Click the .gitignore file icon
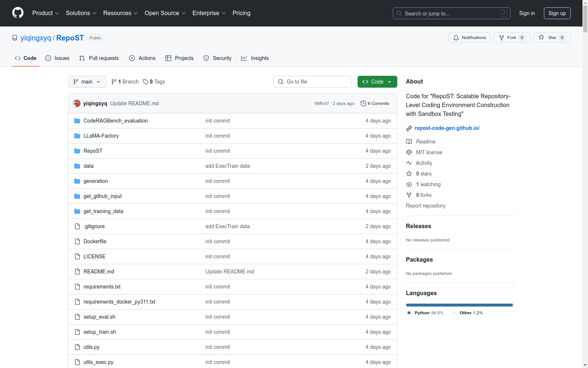The width and height of the screenshot is (588, 368). pyautogui.click(x=77, y=226)
